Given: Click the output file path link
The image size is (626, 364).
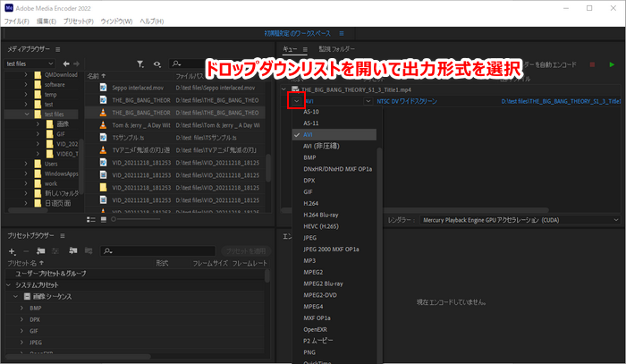Looking at the screenshot, I should click(x=559, y=102).
